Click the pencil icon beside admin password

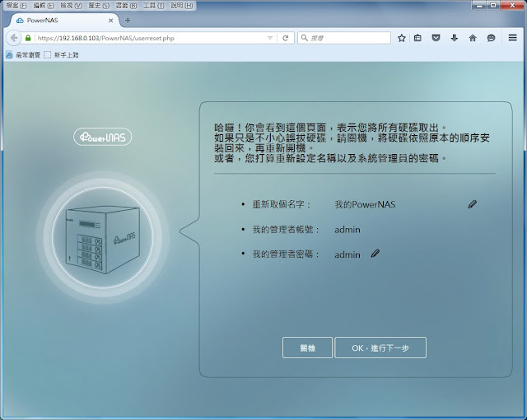(375, 254)
